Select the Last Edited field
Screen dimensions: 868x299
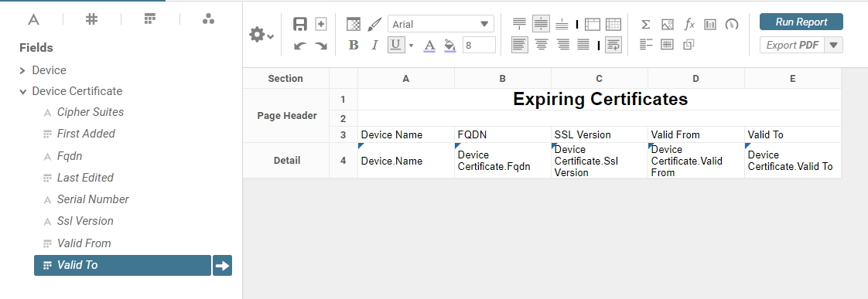(85, 178)
